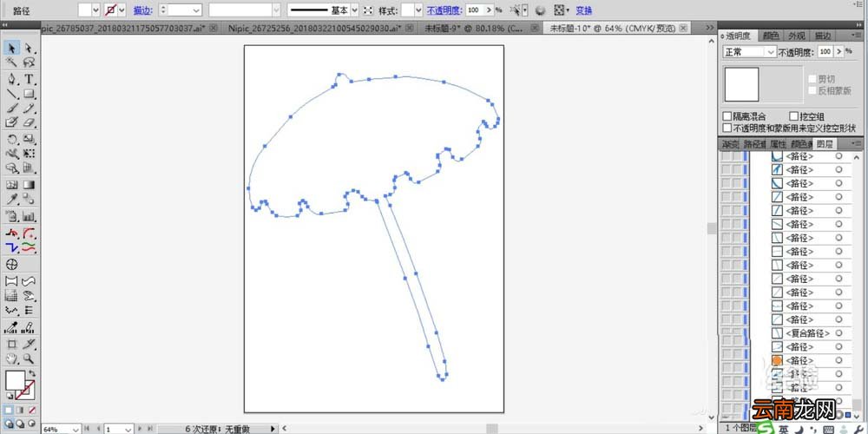Image resolution: width=868 pixels, height=434 pixels.
Task: Select the Pencil tool
Action: click(29, 108)
